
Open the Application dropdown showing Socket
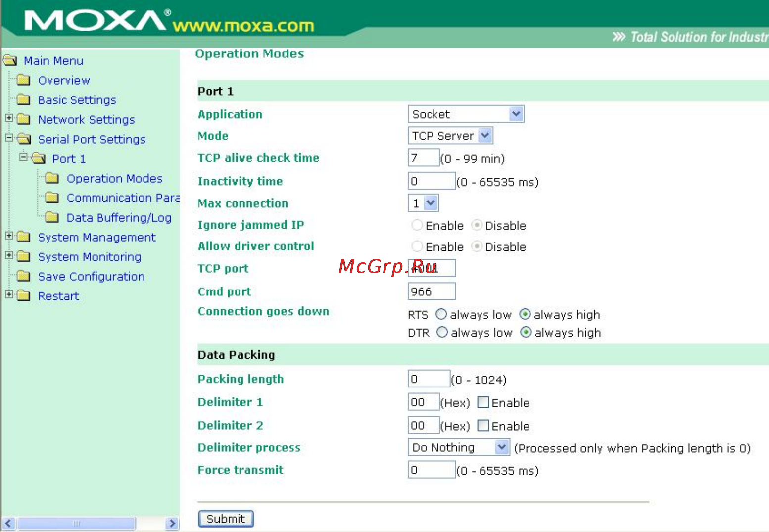pos(466,114)
